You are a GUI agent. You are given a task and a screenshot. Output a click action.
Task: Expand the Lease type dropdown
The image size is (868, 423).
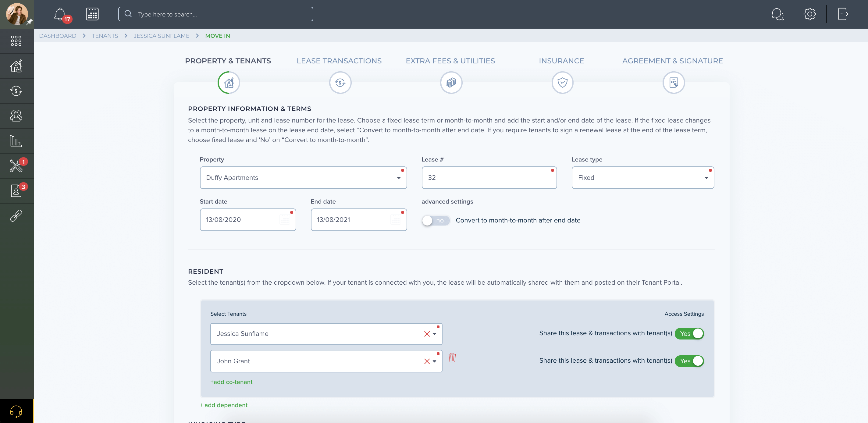point(706,178)
